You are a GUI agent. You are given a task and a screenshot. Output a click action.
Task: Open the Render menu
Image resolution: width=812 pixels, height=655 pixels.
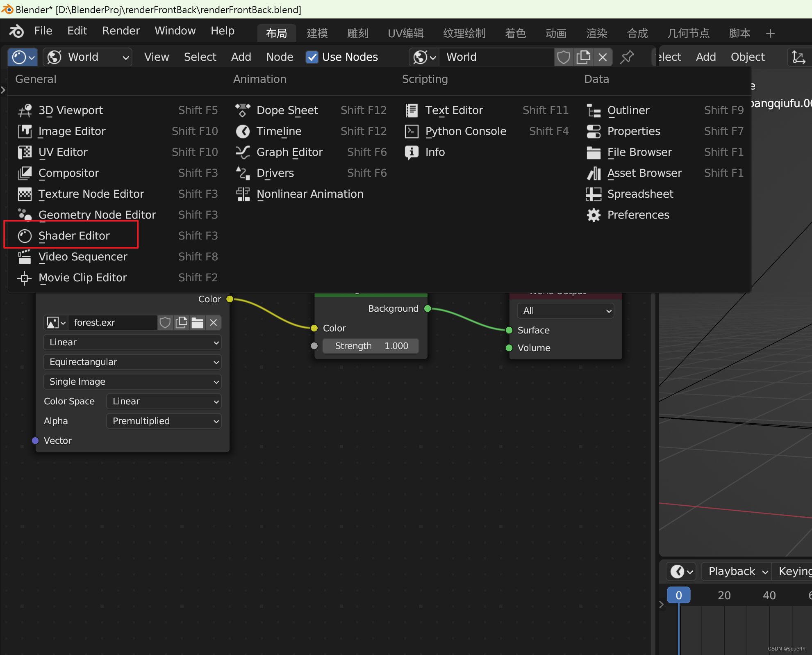pyautogui.click(x=121, y=31)
